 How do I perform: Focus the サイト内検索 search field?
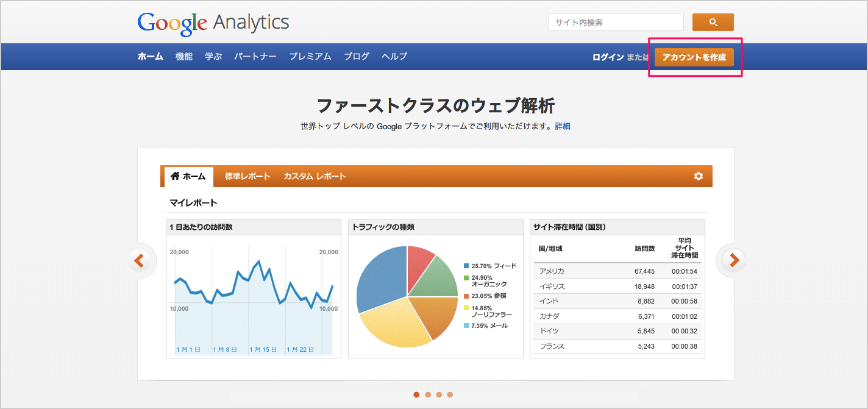coord(616,22)
